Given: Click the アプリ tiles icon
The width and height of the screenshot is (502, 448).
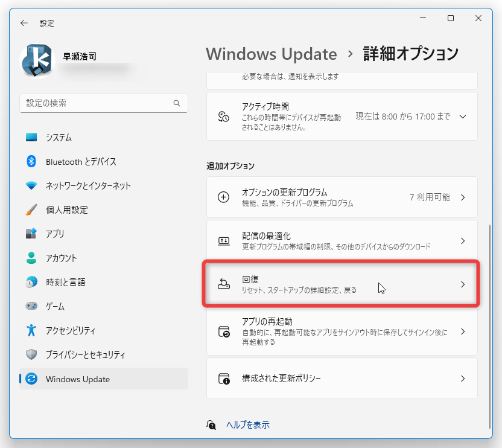Looking at the screenshot, I should point(31,234).
